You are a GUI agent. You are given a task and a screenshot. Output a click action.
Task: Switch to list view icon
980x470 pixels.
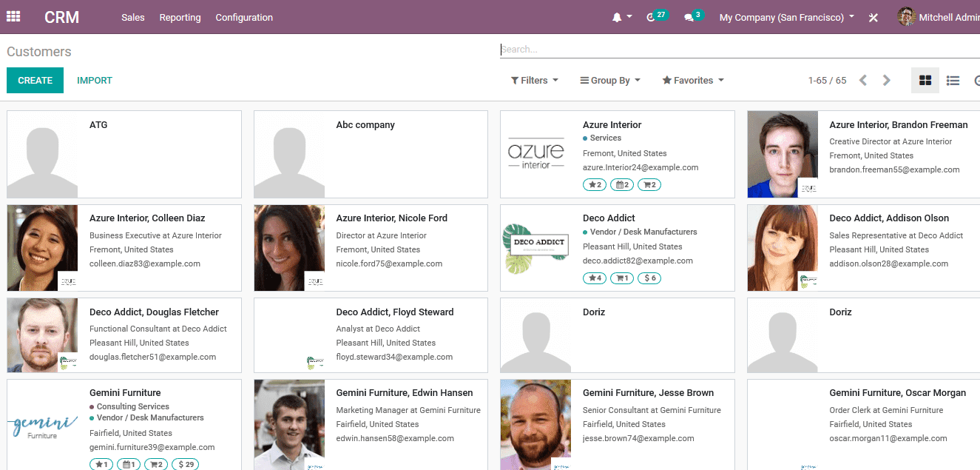953,80
